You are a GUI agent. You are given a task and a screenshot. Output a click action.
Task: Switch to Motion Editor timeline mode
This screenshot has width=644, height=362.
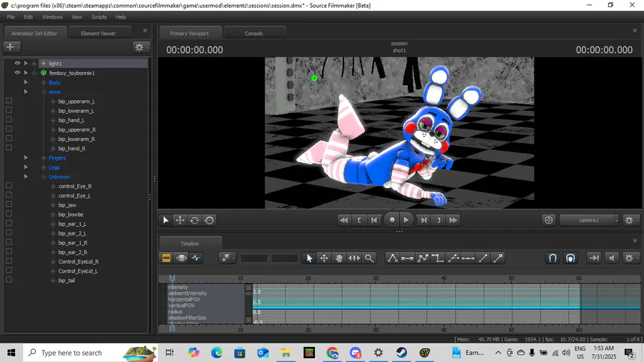(x=181, y=258)
